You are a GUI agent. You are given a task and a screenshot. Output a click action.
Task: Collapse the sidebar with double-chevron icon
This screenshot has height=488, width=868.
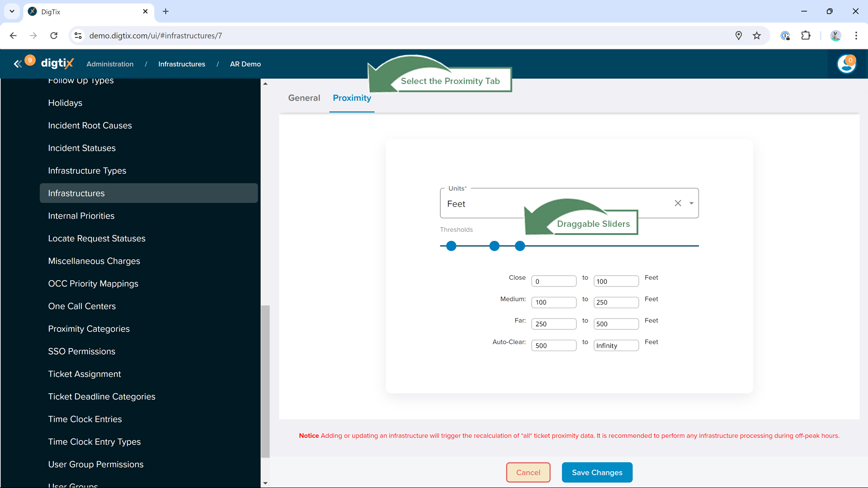(x=18, y=64)
